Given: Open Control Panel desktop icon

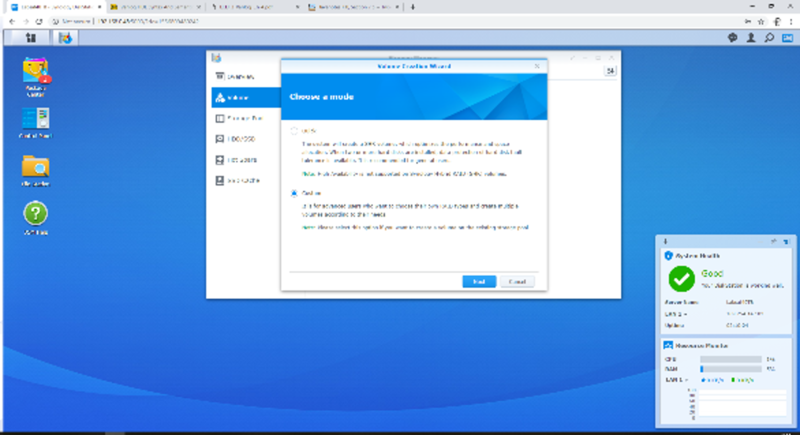Looking at the screenshot, I should [35, 123].
